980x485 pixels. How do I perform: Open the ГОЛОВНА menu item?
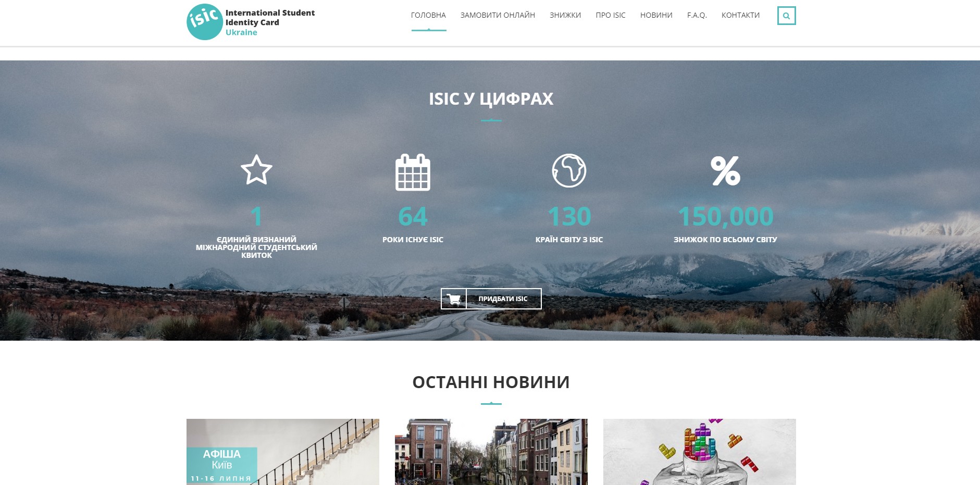point(428,15)
